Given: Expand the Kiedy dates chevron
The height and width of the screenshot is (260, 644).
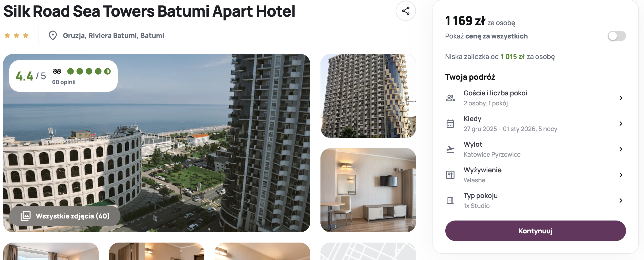Looking at the screenshot, I should pos(621,124).
